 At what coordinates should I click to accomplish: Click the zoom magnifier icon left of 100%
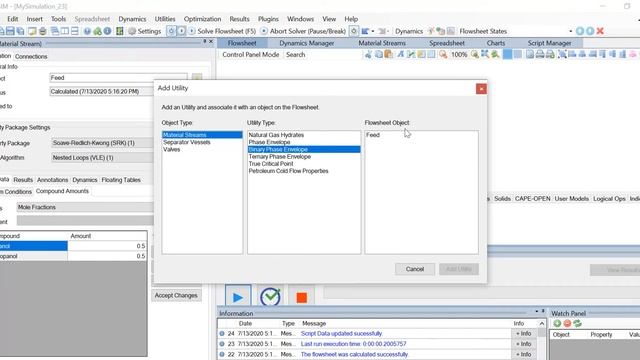[x=443, y=54]
